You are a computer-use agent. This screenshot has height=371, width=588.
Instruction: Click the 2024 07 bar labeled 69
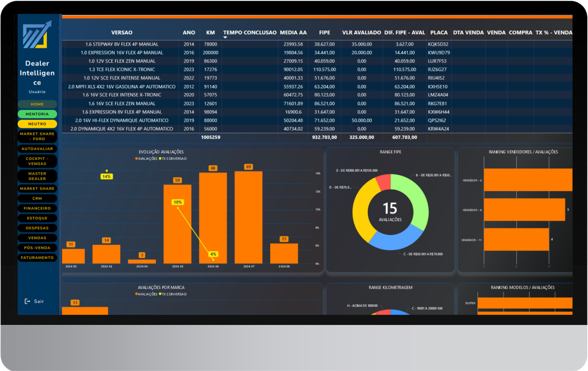(249, 217)
